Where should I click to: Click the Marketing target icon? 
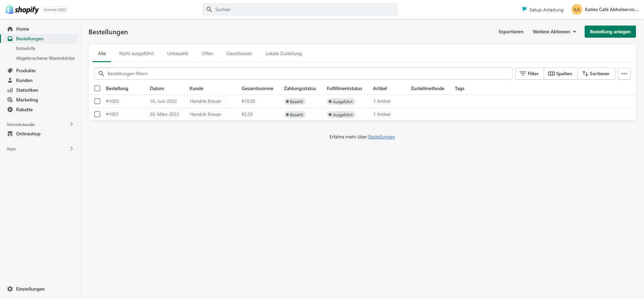point(10,100)
